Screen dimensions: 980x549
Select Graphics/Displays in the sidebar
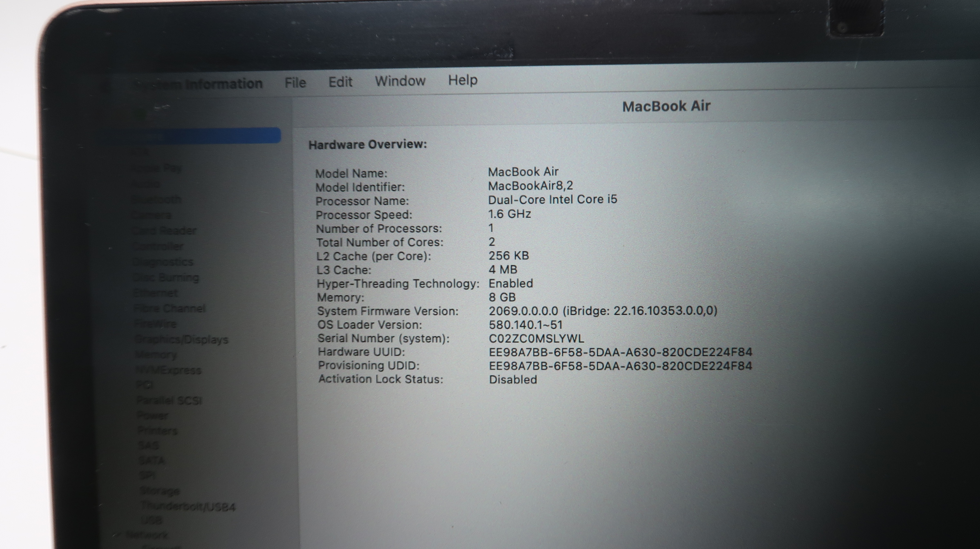(181, 339)
